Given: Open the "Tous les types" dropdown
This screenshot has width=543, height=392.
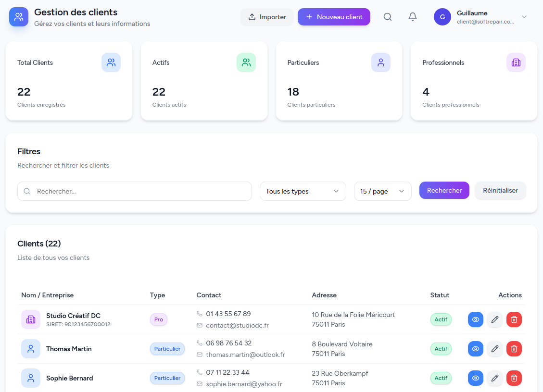Looking at the screenshot, I should [303, 191].
